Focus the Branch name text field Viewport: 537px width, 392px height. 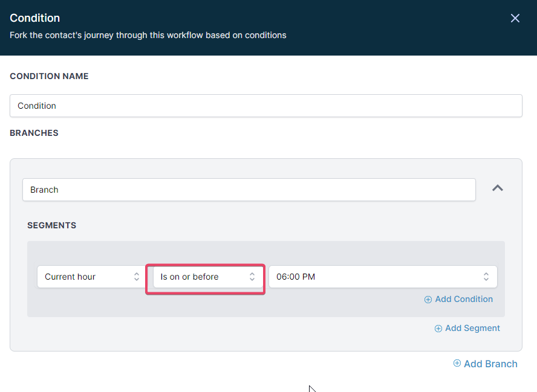(249, 190)
